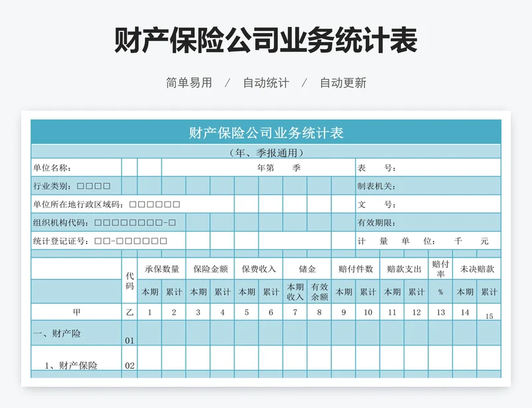Image resolution: width=532 pixels, height=408 pixels.
Task: Select the 保险金额 header cell
Action: [210, 269]
